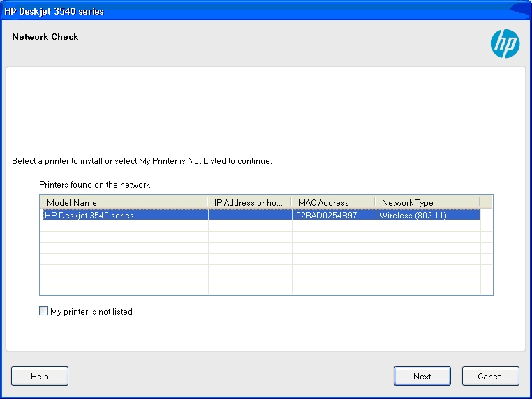Open Help for the network check
This screenshot has width=532, height=399.
click(x=40, y=376)
